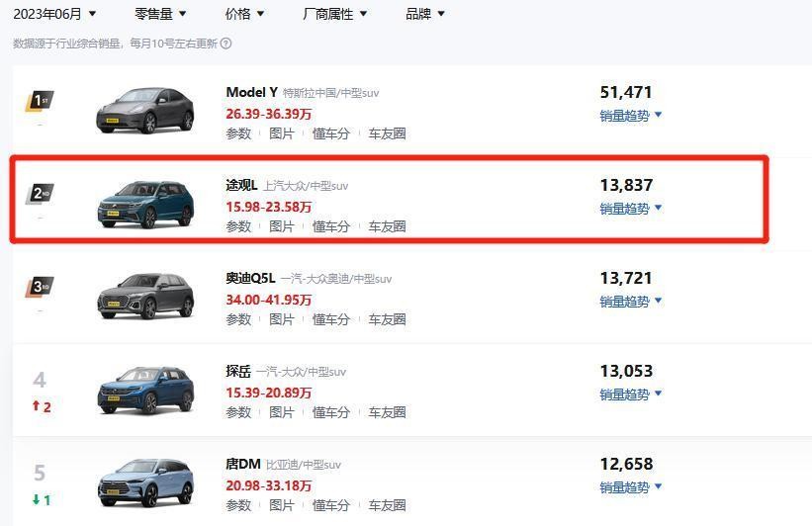This screenshot has height=526, width=812.
Task: Click the 1st place rank badge
Action: coord(40,100)
